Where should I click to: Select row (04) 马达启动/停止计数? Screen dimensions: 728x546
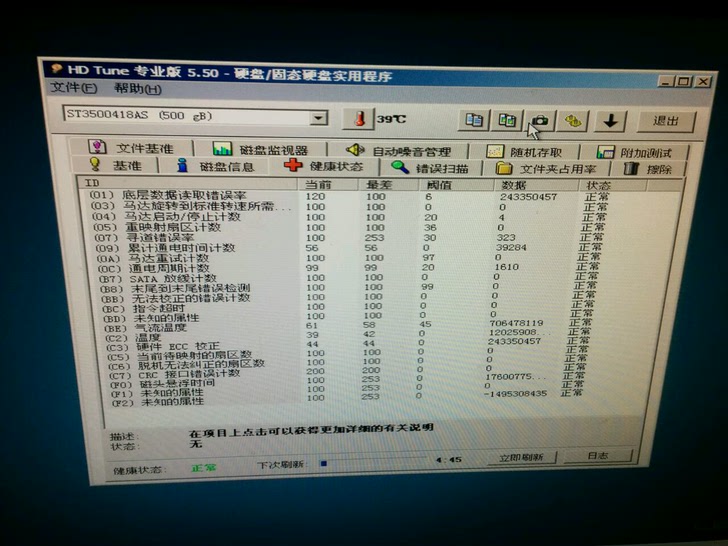tap(348, 217)
